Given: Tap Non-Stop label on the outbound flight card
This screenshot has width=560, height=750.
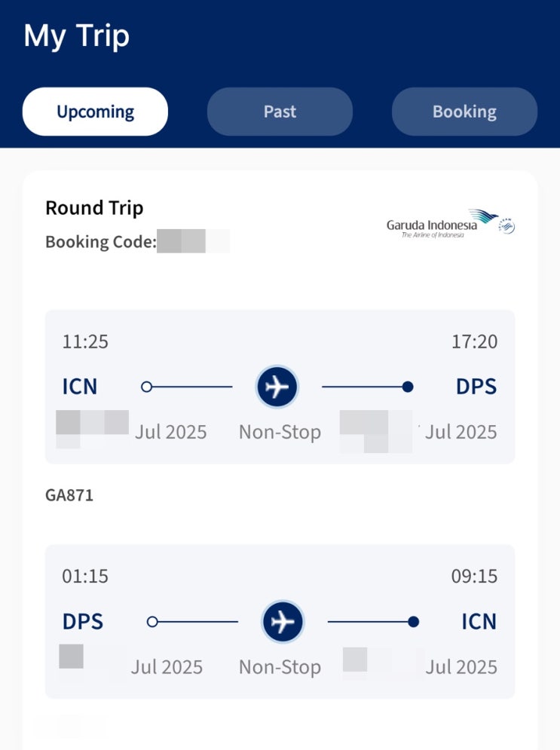Looking at the screenshot, I should coord(280,433).
